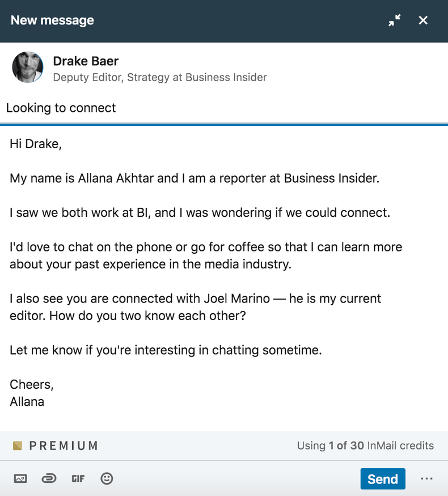Open the emoji picker
The image size is (448, 496).
[x=107, y=478]
